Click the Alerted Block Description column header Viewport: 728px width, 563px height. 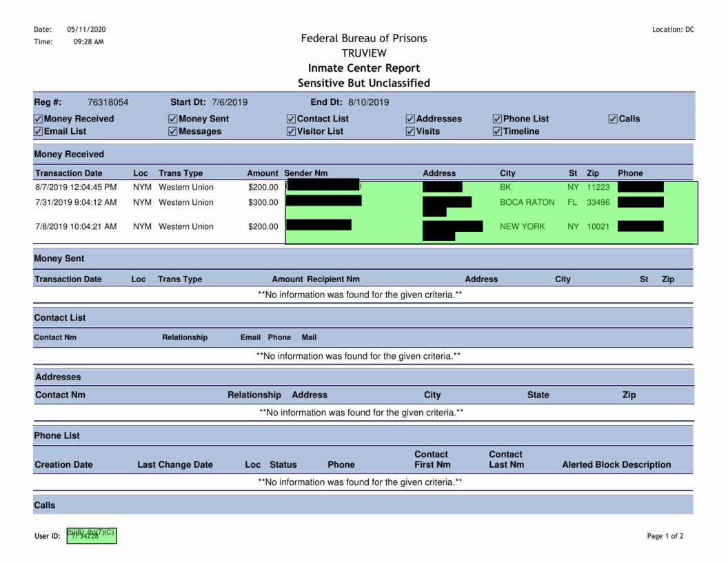click(616, 465)
